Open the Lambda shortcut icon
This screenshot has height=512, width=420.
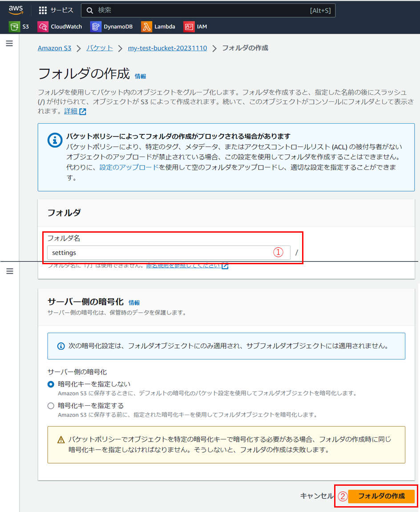146,27
